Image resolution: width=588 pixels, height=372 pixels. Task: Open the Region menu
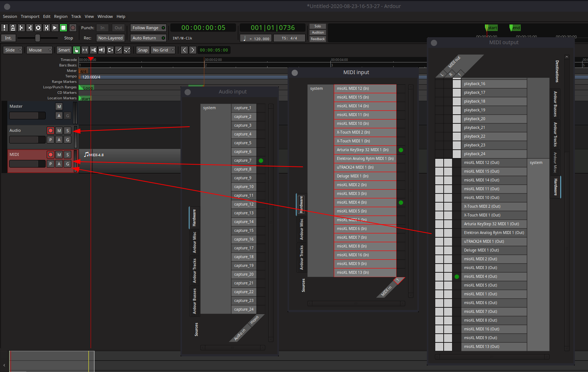pos(61,16)
